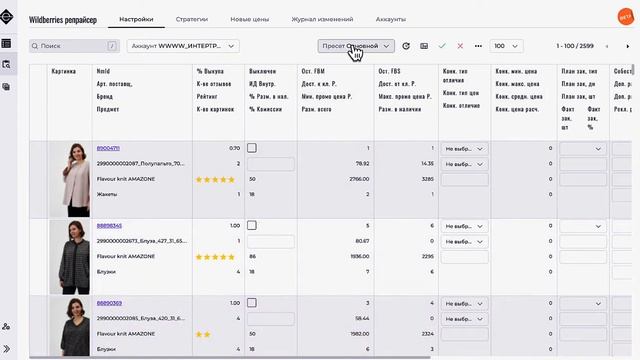Image resolution: width=640 pixels, height=360 pixels.
Task: Open the План зак. тип dropdown in the Блуза_427 row
Action: 583,226
